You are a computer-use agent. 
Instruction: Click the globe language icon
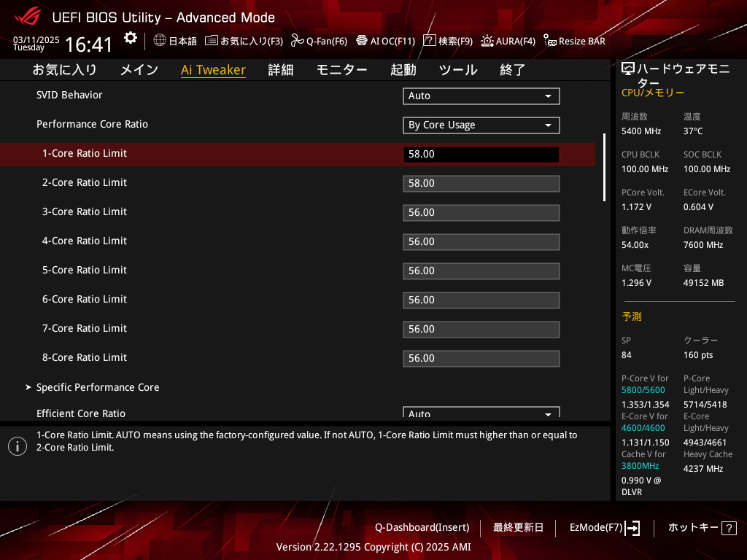pyautogui.click(x=160, y=41)
